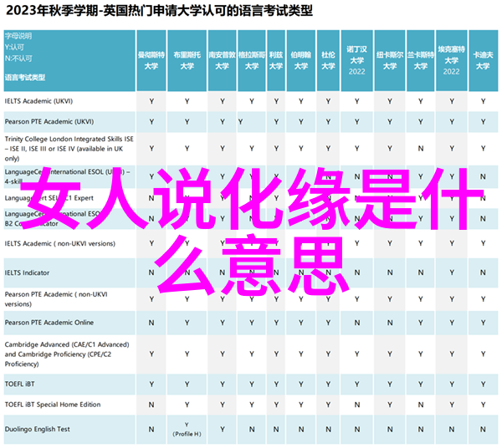Click the title 2023年秋季学期 语言考试类型
502x448 pixels.
(x=159, y=11)
